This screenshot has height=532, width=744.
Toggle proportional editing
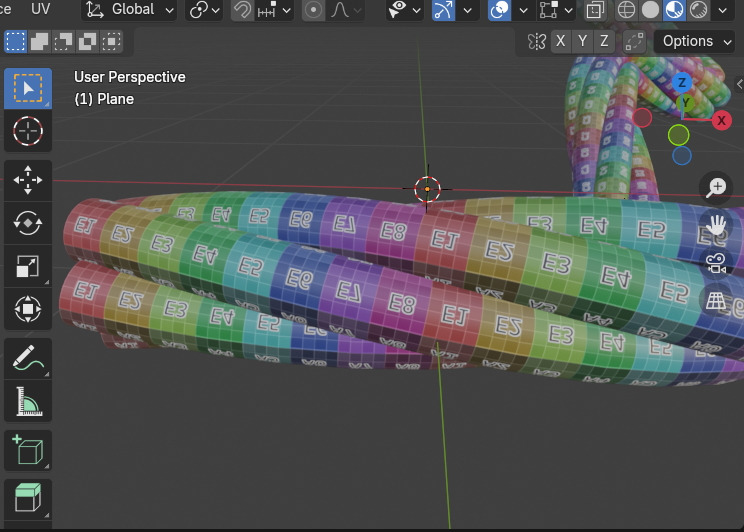point(313,10)
